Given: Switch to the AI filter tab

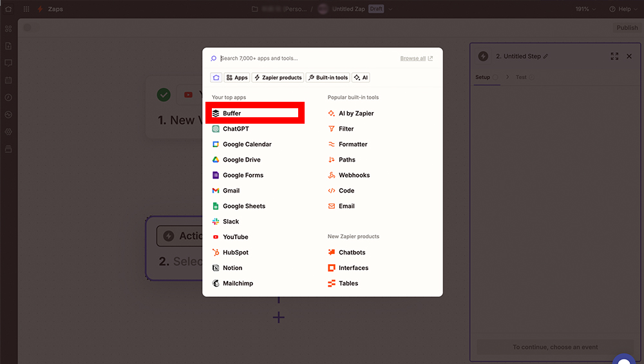Looking at the screenshot, I should (x=361, y=77).
